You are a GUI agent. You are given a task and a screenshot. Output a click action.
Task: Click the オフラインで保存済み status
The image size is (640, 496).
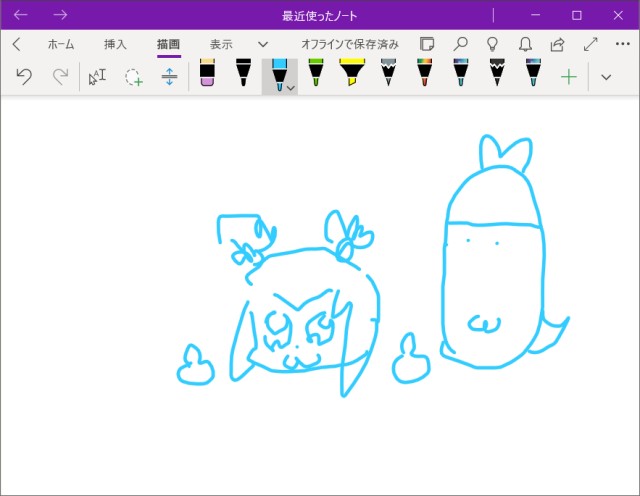(x=350, y=44)
